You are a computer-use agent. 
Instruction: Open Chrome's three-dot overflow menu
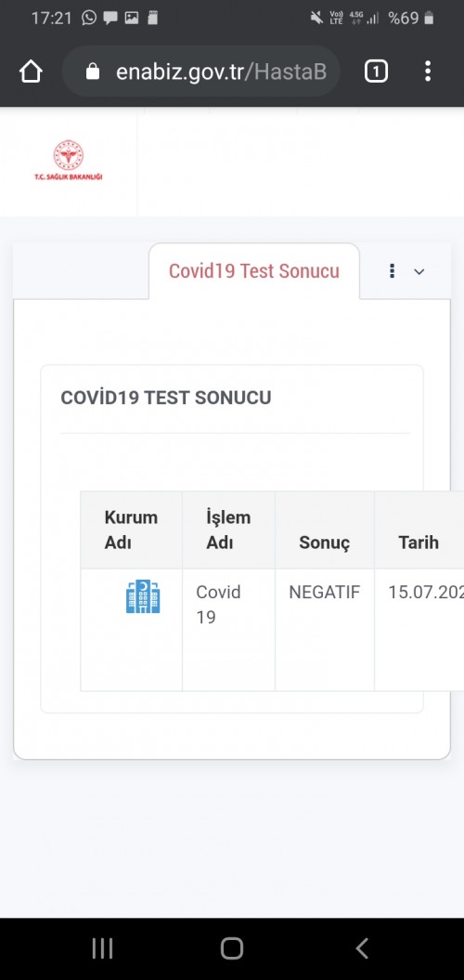tap(428, 72)
